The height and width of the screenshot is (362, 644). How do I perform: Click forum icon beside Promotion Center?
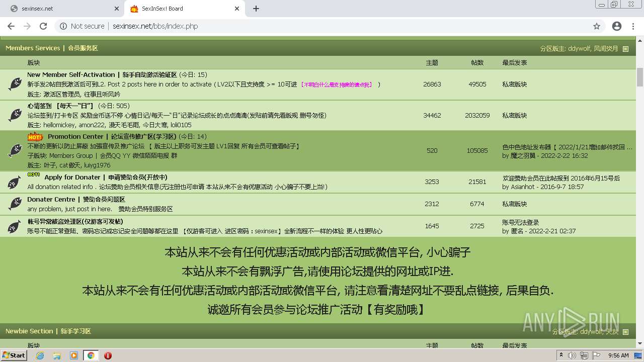pyautogui.click(x=15, y=150)
